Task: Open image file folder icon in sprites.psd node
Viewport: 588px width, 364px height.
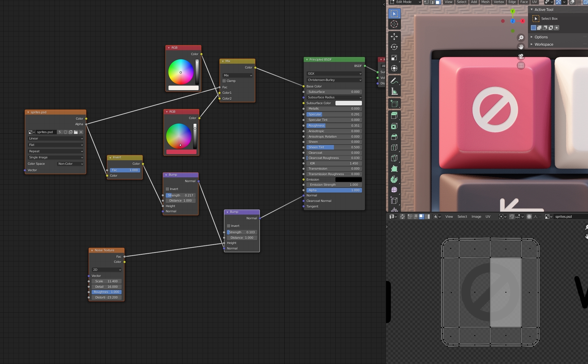Action: point(76,132)
